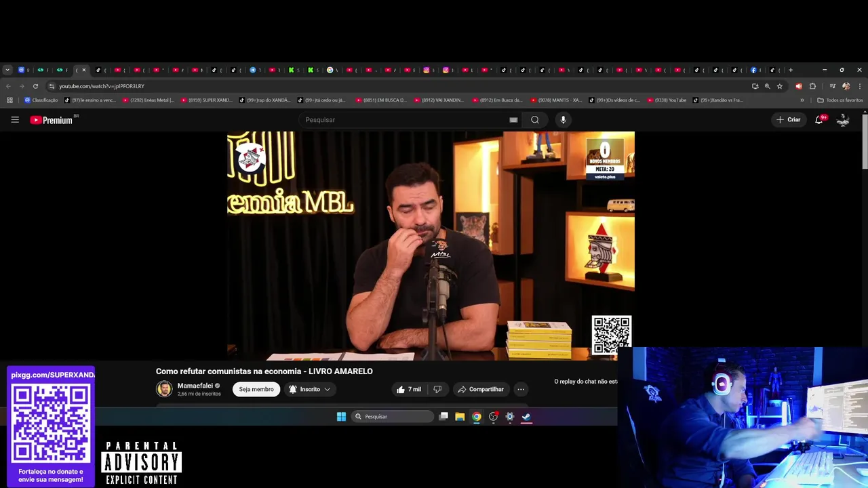The height and width of the screenshot is (488, 868).
Task: Start voice search with the microphone icon
Action: 563,120
